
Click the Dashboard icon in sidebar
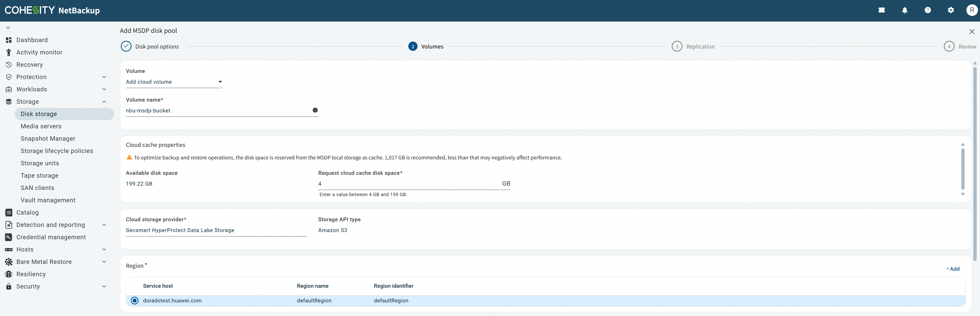[9, 40]
